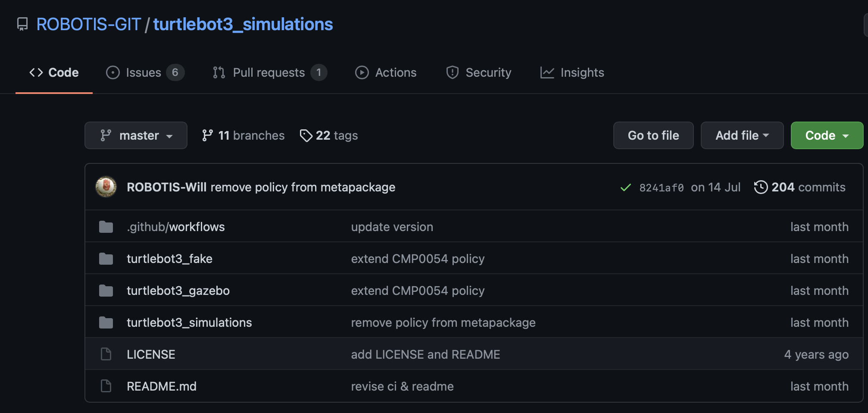Viewport: 868px width, 413px height.
Task: Click folder icon for .github/workflows
Action: pyautogui.click(x=106, y=227)
